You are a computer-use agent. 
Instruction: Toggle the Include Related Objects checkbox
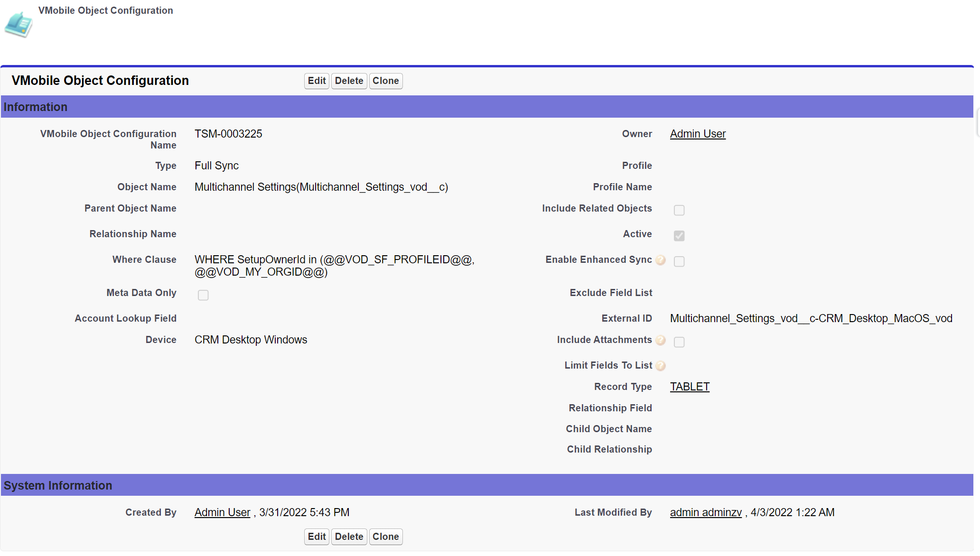tap(679, 210)
